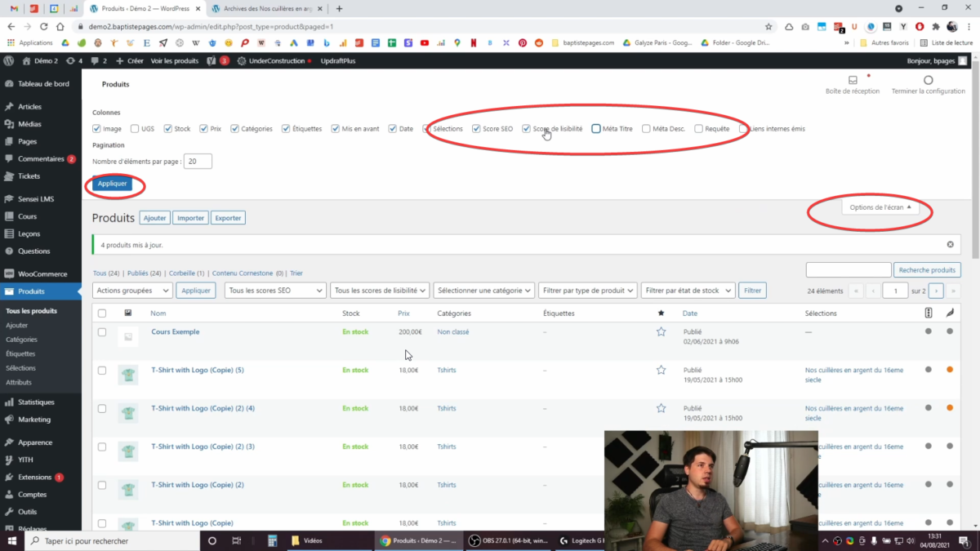Open Windows Start menu
Image resolution: width=980 pixels, height=551 pixels.
pyautogui.click(x=12, y=540)
